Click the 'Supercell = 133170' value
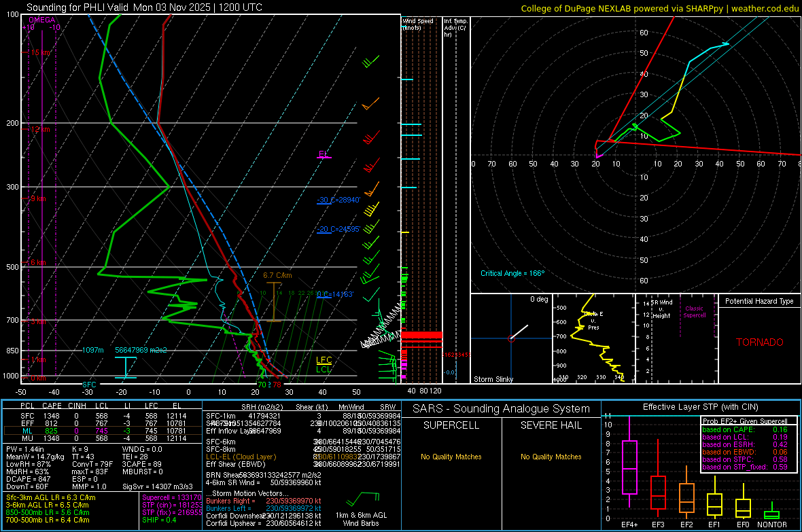Screen dimensions: 802x532 [172, 497]
